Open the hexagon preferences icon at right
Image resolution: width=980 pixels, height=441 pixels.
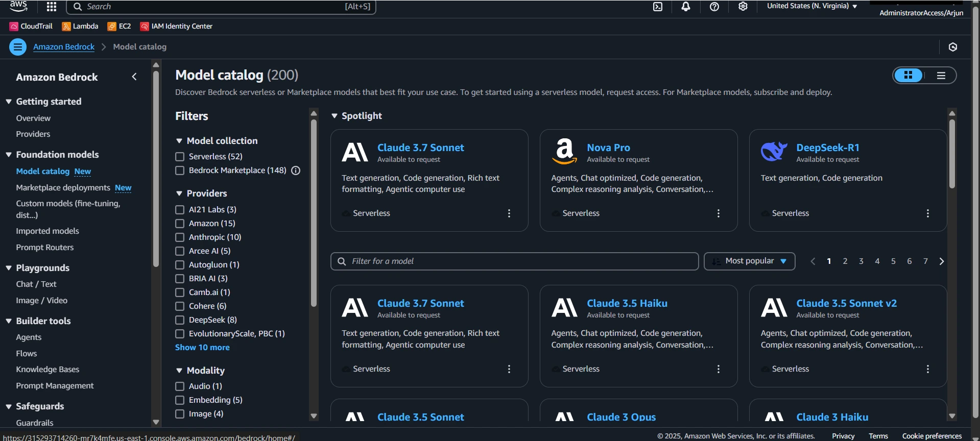click(953, 47)
